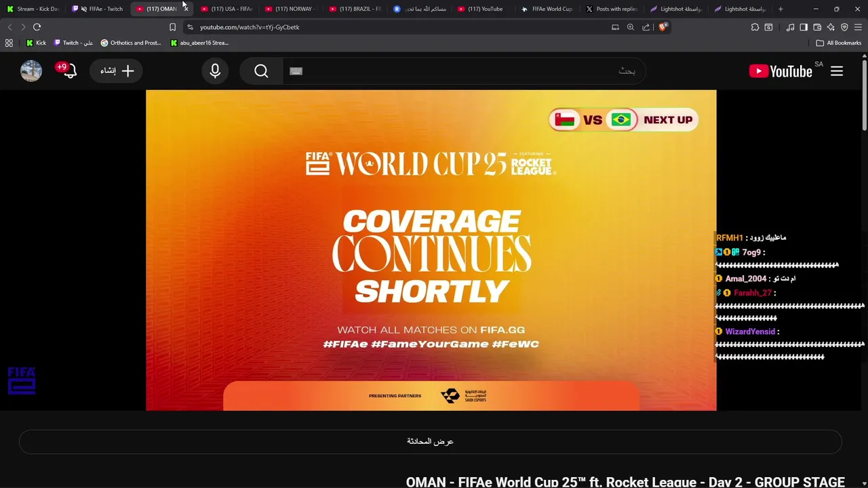Open the tab search icon in toolbar
868x488 pixels.
(768, 27)
